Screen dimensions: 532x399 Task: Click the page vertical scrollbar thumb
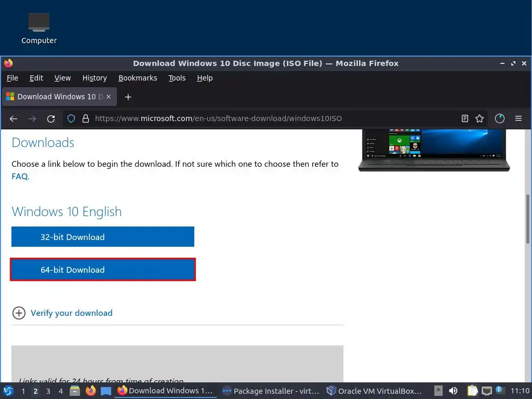528,219
